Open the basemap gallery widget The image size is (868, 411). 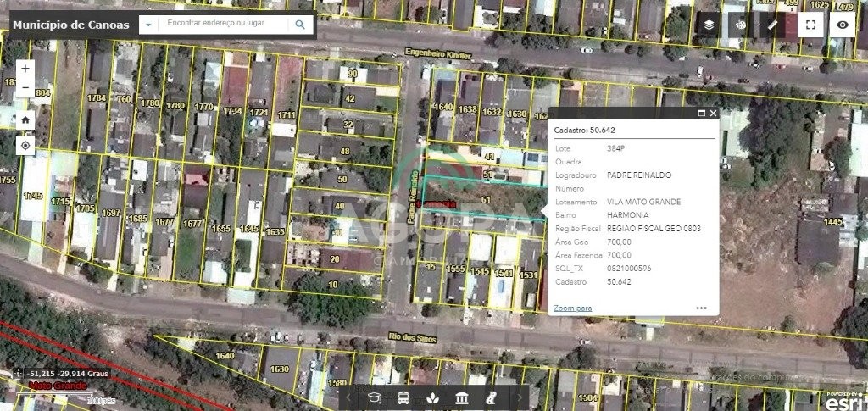pos(741,25)
